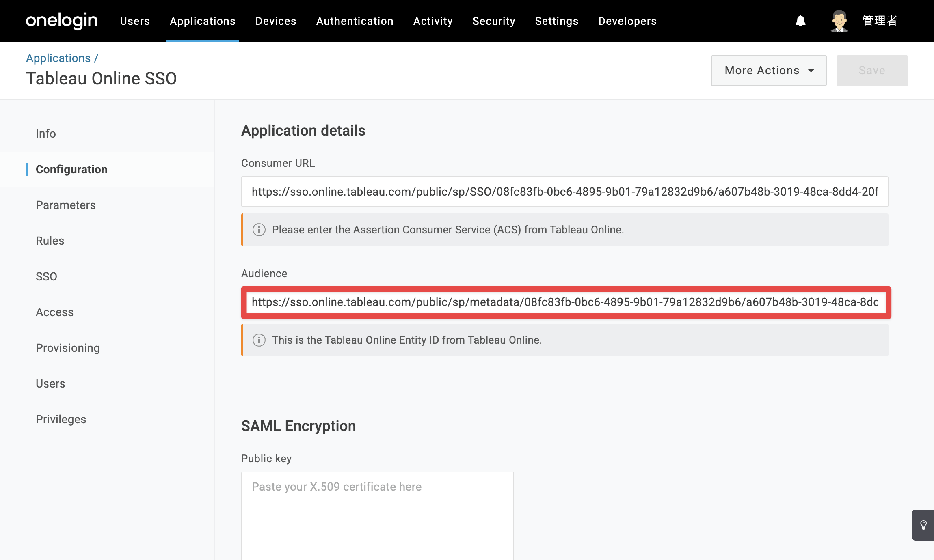The image size is (934, 560).
Task: Select the Parameters sidebar tab
Action: point(107,205)
